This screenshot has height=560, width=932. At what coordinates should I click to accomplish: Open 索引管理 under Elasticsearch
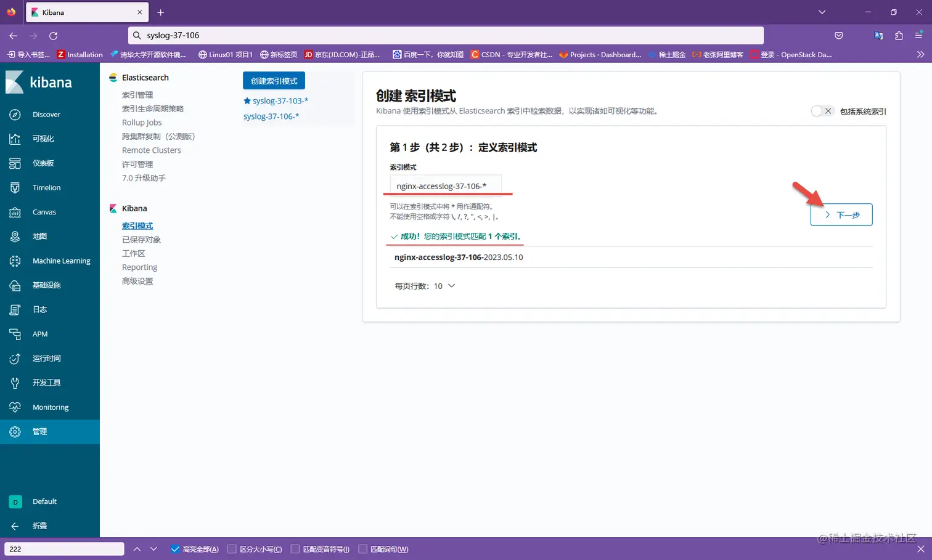137,94
